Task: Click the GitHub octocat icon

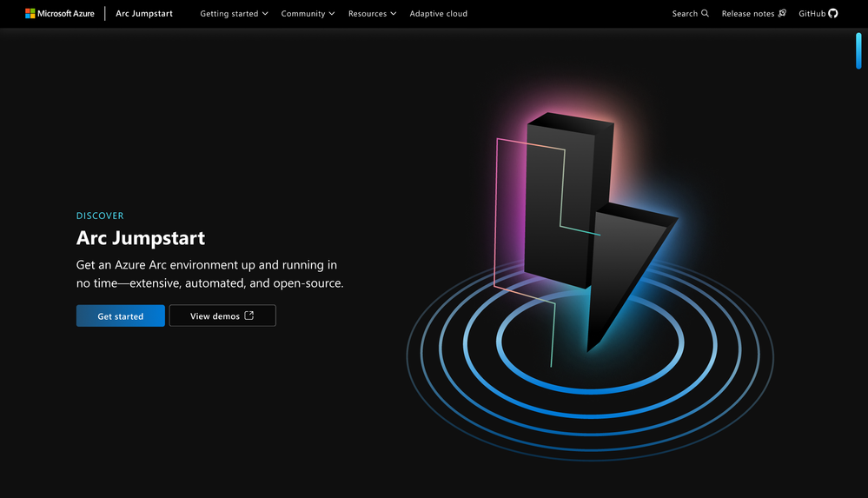Action: click(832, 13)
